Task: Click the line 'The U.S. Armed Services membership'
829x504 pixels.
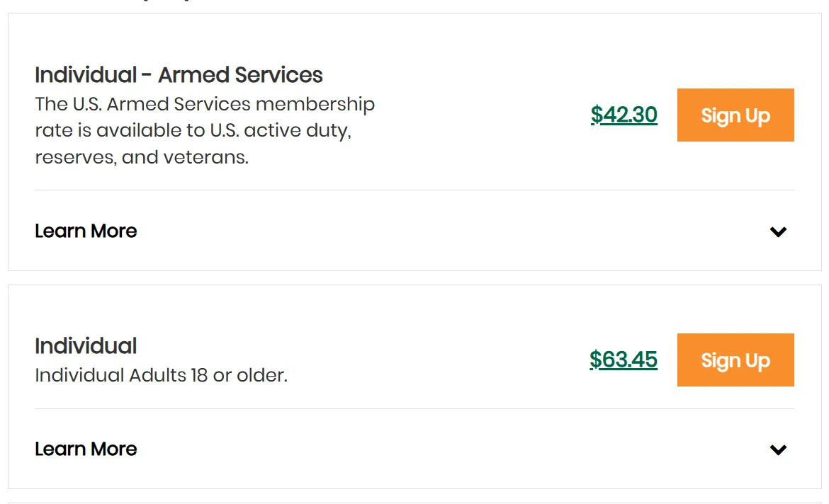Action: click(205, 105)
